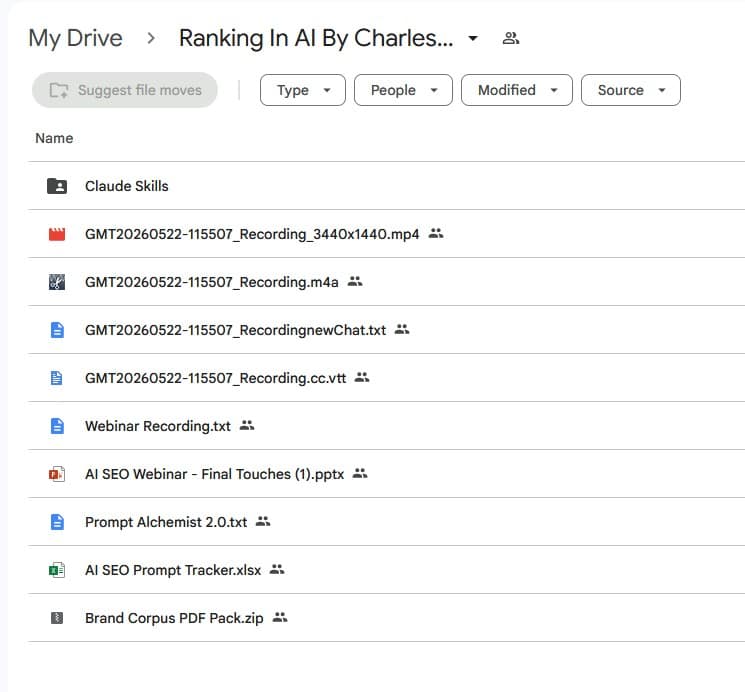This screenshot has height=692, width=745.
Task: Click the document icon for Prompt Alchemist 2.0.txt
Action: pyautogui.click(x=57, y=522)
